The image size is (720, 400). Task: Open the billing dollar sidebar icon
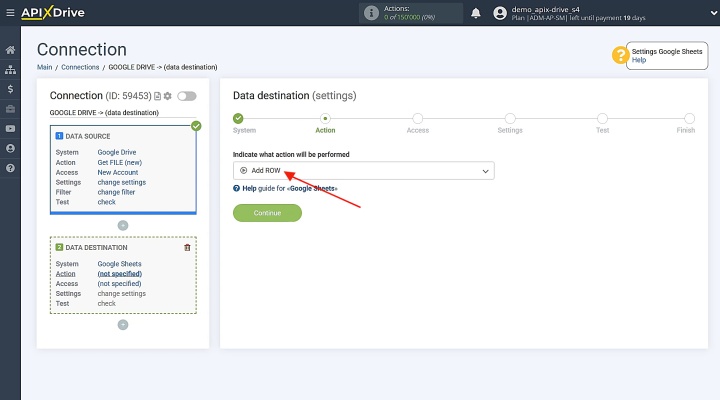coord(10,89)
